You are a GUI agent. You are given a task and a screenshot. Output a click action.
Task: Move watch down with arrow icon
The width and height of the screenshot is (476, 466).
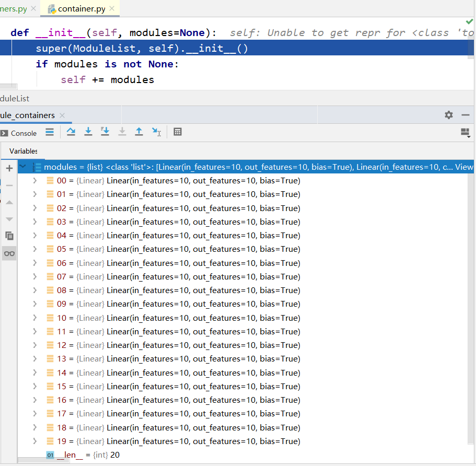click(x=9, y=219)
